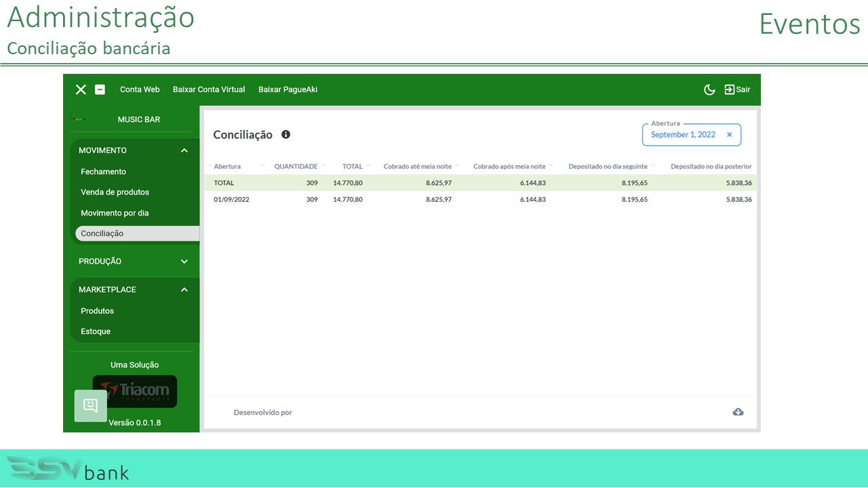Image resolution: width=868 pixels, height=488 pixels.
Task: Open the chat feedback widget
Action: click(x=90, y=406)
